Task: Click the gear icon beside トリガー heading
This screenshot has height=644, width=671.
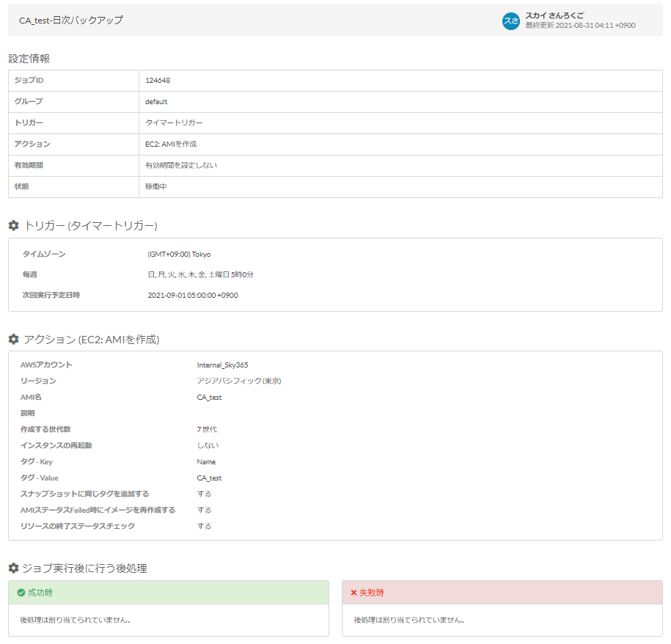Action: point(13,225)
